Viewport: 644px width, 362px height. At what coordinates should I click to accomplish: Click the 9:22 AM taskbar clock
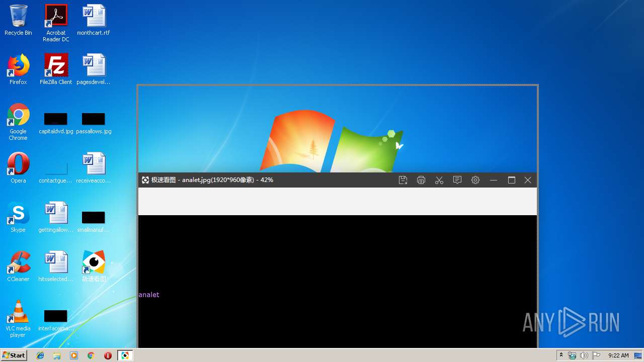(x=618, y=355)
